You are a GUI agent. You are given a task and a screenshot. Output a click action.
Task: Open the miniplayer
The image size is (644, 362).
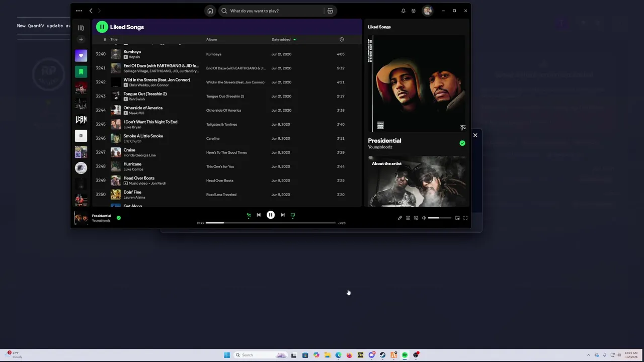(457, 218)
